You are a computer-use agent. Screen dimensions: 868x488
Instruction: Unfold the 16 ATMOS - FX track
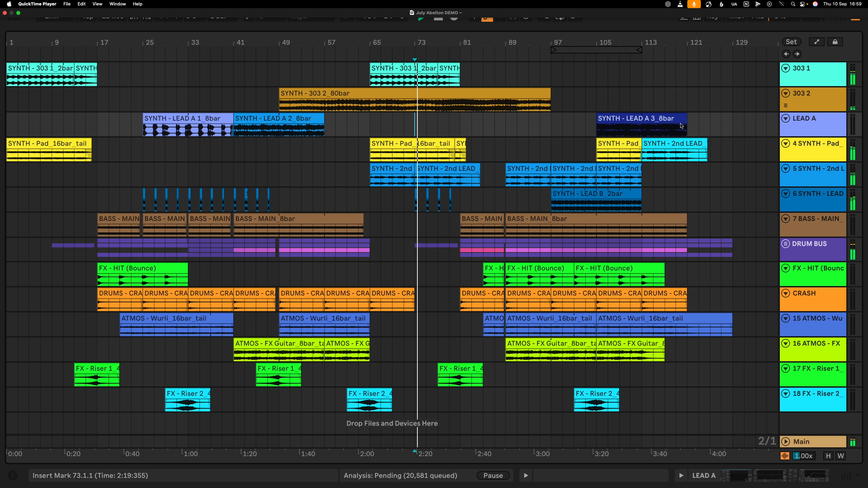pyautogui.click(x=786, y=343)
